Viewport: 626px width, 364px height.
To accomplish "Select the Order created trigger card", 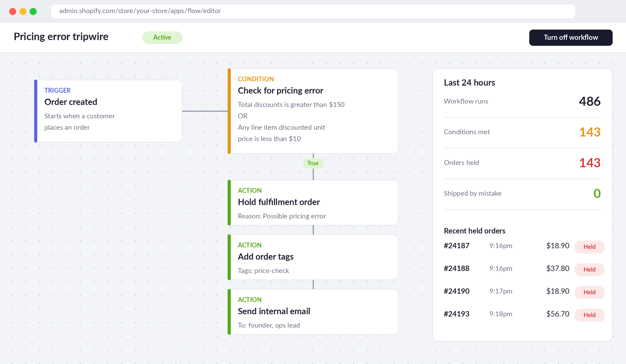I will (x=108, y=111).
